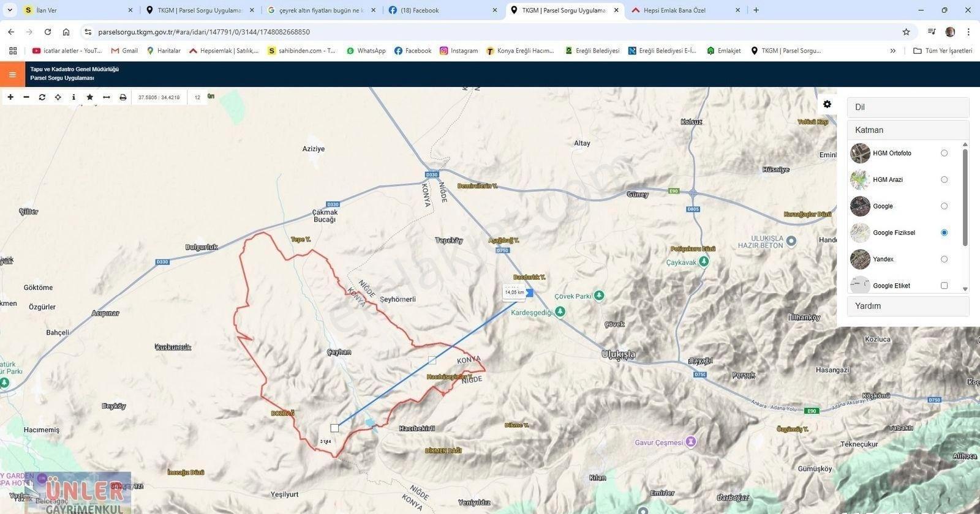Select Google Fiziksel radio button

click(944, 233)
